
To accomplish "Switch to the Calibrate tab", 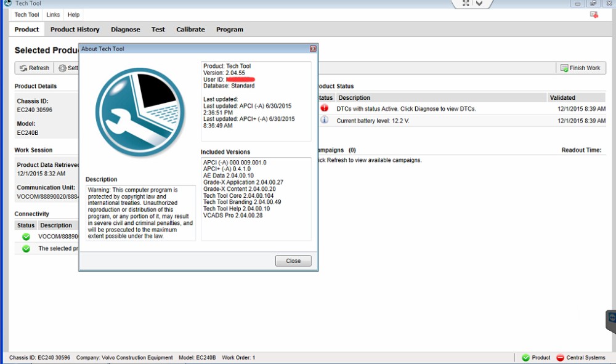I will coord(190,30).
